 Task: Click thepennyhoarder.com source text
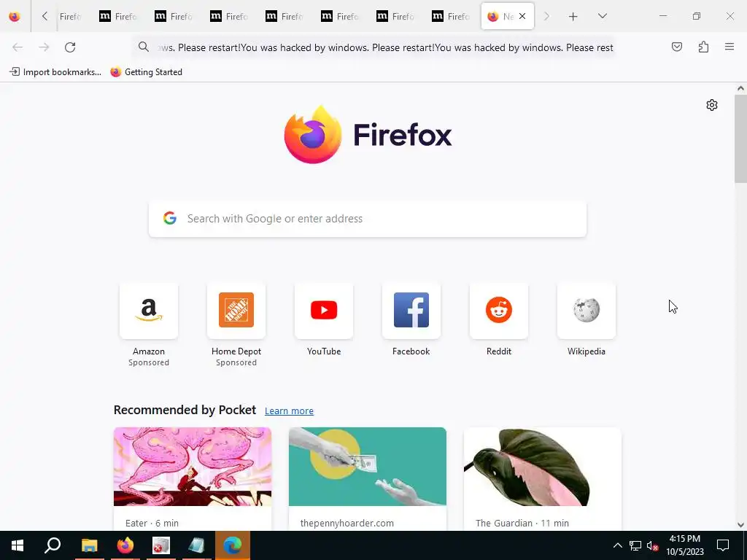(x=347, y=523)
